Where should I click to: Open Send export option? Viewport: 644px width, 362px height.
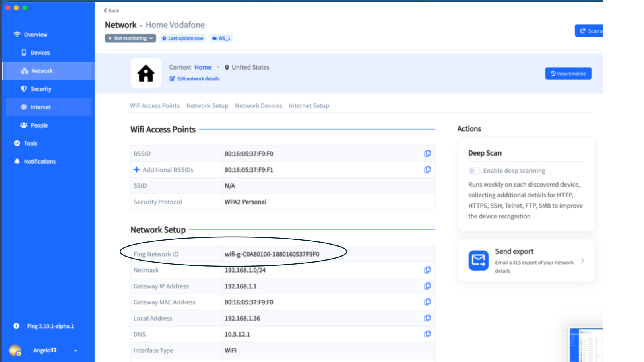tap(526, 261)
